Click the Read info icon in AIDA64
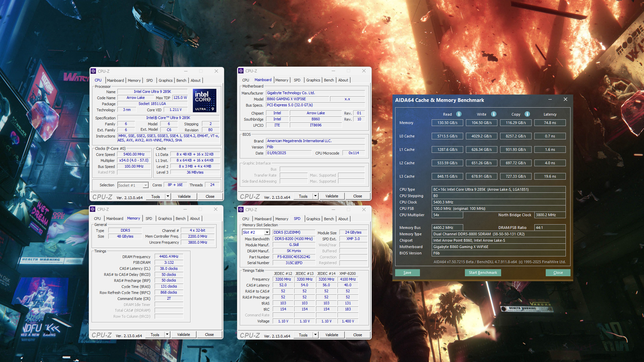644x362 pixels. [459, 114]
